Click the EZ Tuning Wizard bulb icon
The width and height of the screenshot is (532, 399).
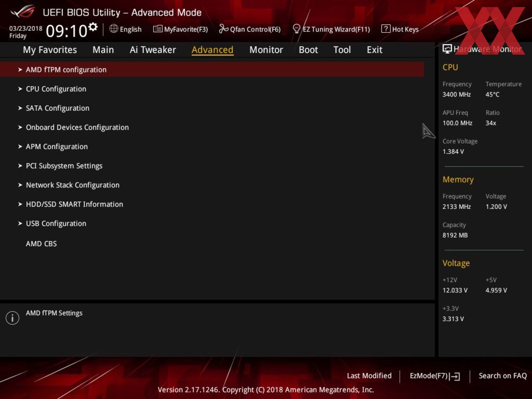[x=297, y=29]
